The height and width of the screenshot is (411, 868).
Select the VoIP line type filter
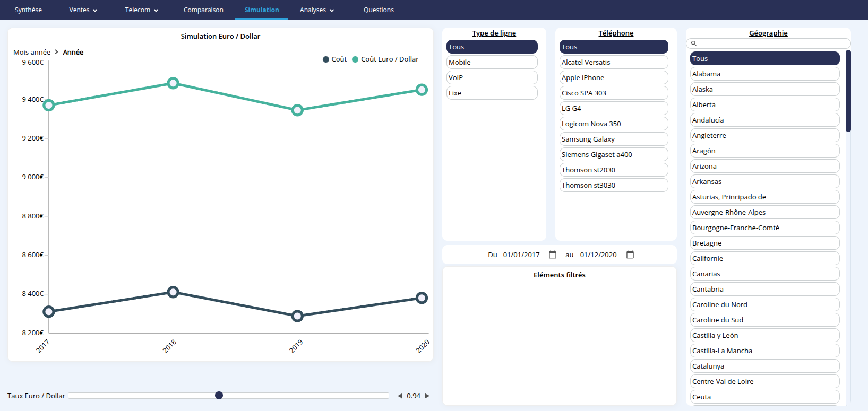point(492,77)
